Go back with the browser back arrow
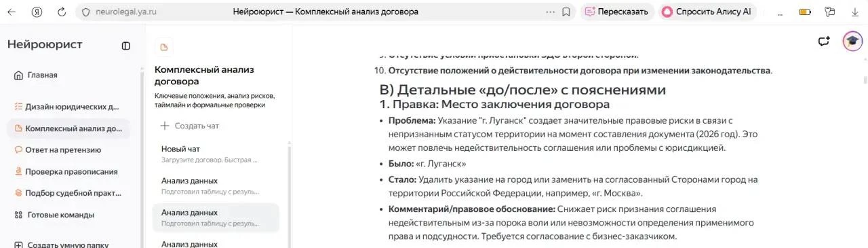868x248 pixels. [12, 12]
